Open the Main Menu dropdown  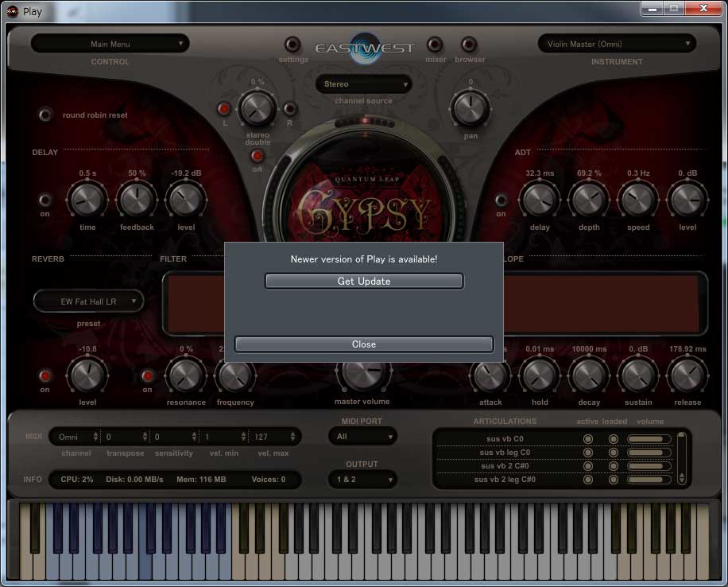110,44
